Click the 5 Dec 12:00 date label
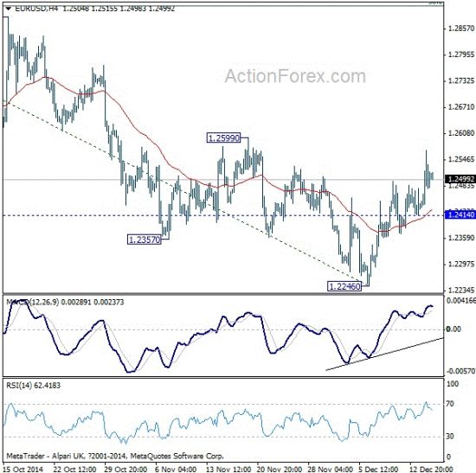 pyautogui.click(x=379, y=469)
